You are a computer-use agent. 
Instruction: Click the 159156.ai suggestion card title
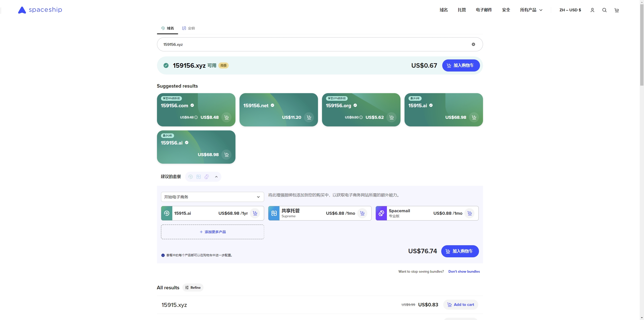pos(172,143)
